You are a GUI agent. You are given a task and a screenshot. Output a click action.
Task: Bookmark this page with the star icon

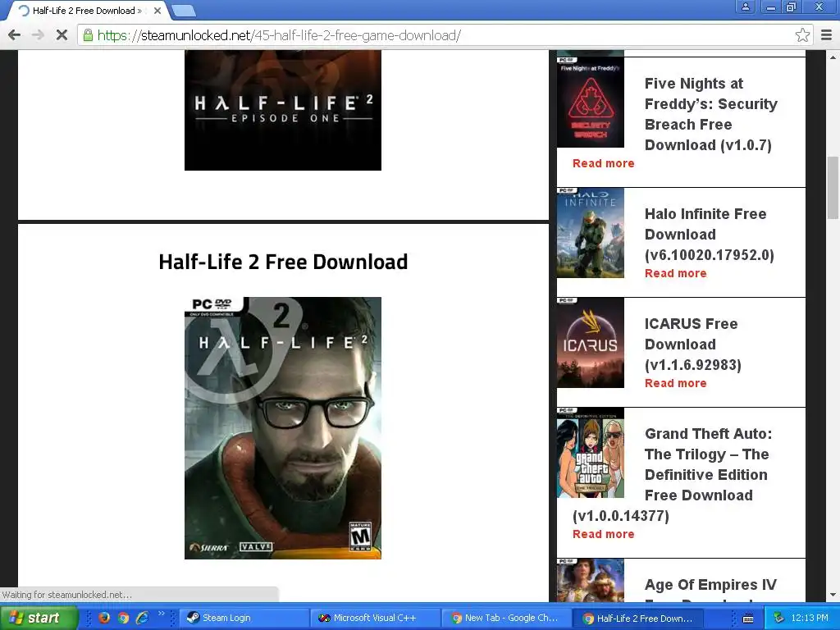pos(802,35)
